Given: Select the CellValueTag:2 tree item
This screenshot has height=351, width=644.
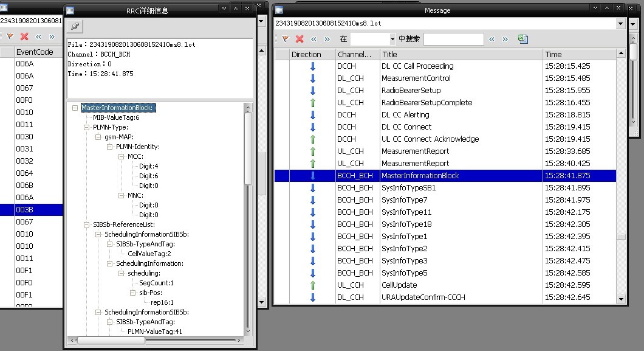Looking at the screenshot, I should point(149,254).
